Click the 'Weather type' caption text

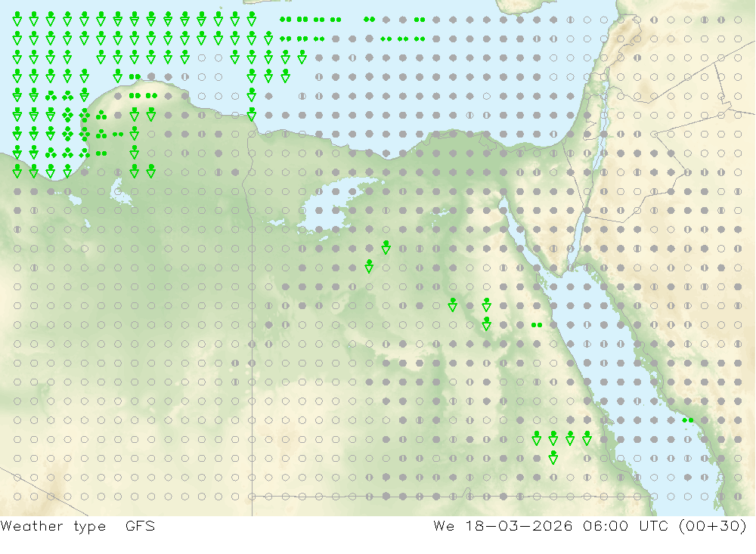pyautogui.click(x=53, y=526)
